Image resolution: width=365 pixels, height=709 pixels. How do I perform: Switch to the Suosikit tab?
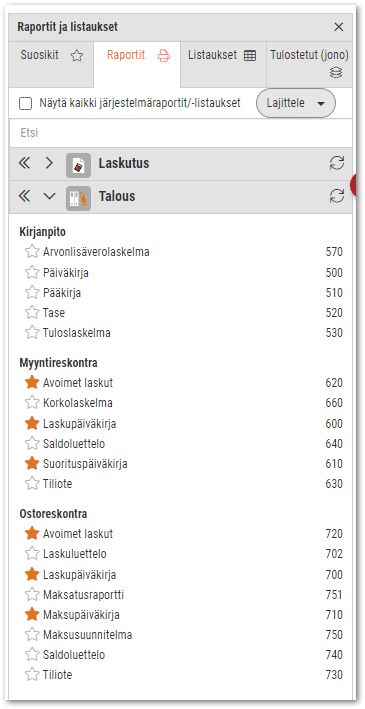coord(52,56)
